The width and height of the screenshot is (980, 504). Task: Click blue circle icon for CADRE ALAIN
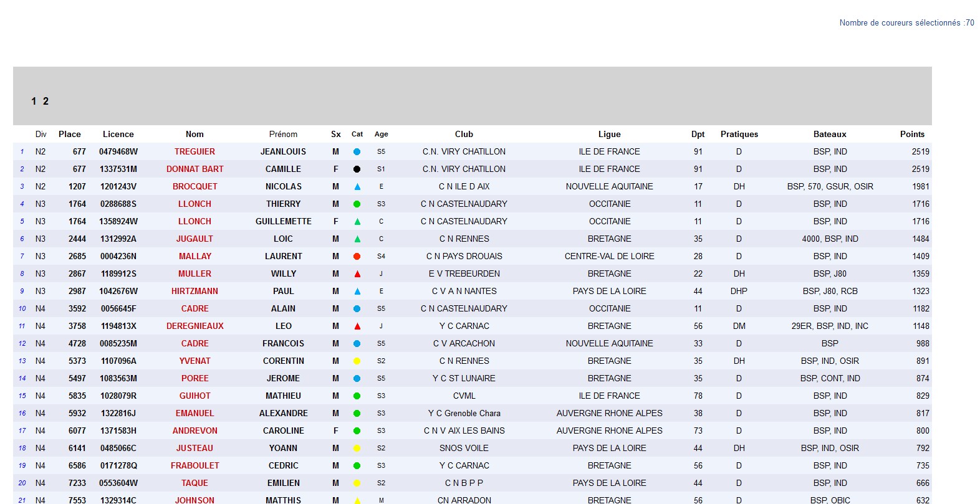tap(357, 308)
